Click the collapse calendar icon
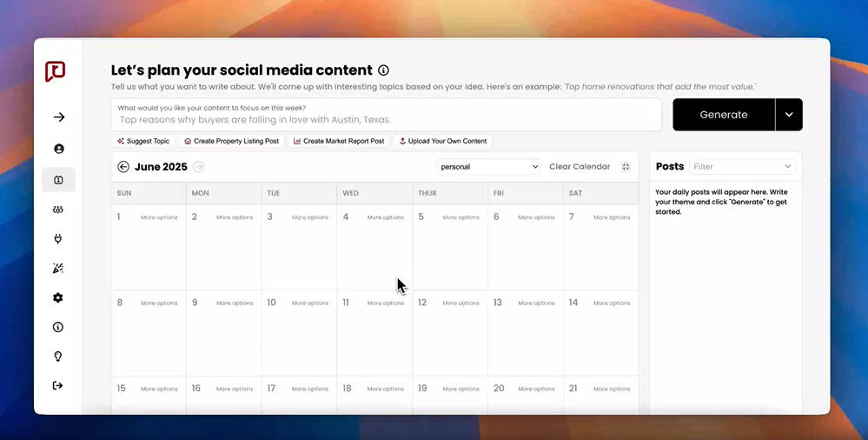 click(x=626, y=167)
